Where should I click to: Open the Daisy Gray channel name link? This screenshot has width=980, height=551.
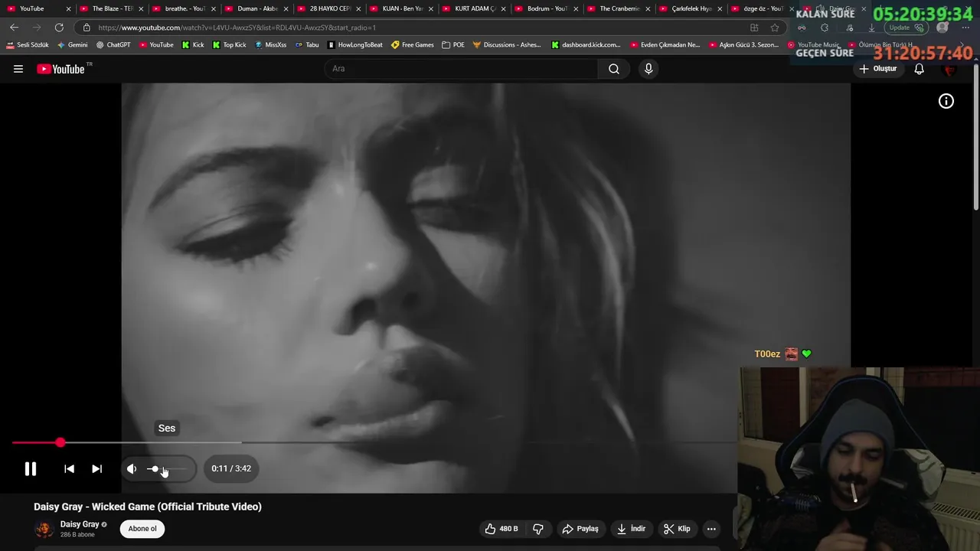(80, 524)
